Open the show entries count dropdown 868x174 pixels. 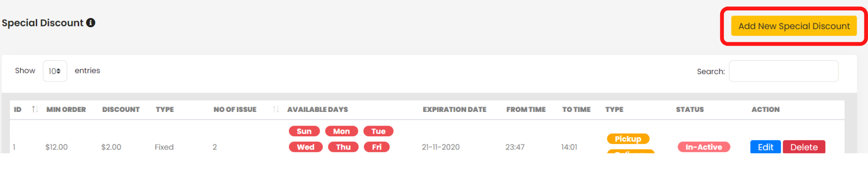(55, 71)
